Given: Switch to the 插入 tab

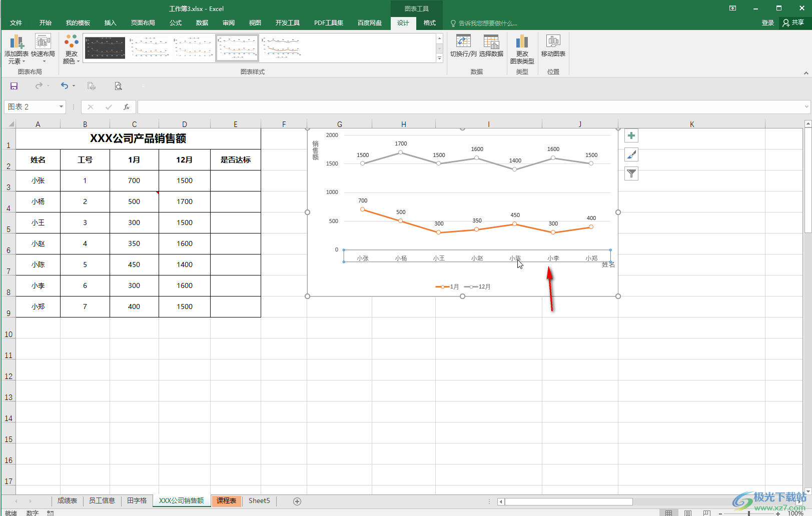Looking at the screenshot, I should pos(110,23).
